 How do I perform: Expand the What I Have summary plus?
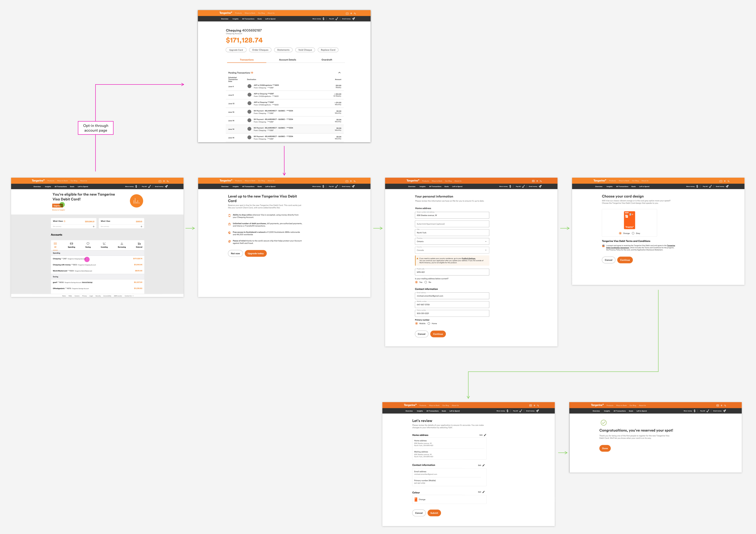(93, 226)
